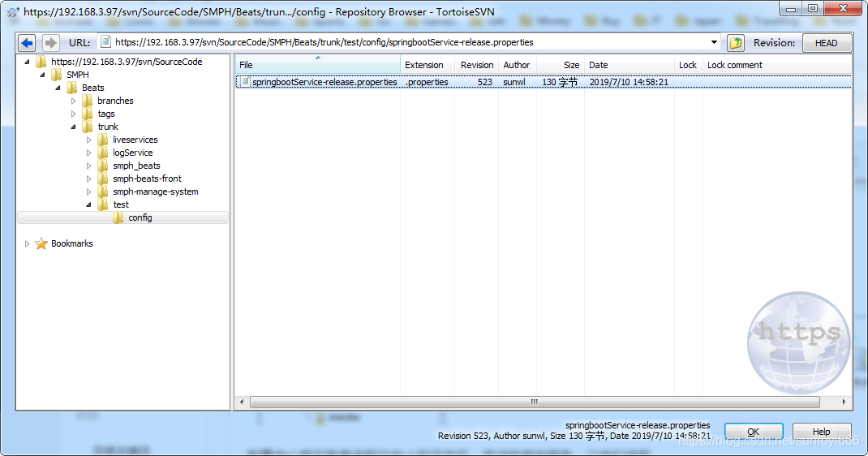
Task: Click the springbootService-release.properties file icon
Action: pyautogui.click(x=245, y=82)
